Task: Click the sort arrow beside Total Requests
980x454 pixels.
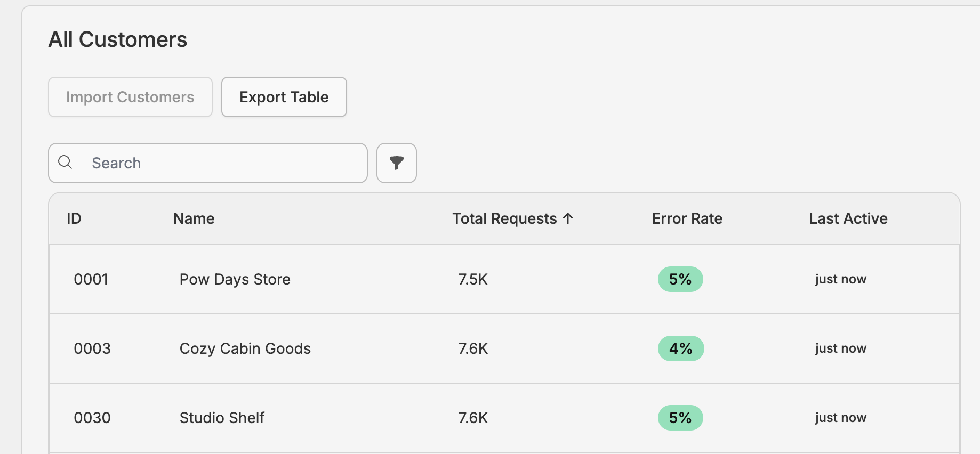Action: point(568,218)
